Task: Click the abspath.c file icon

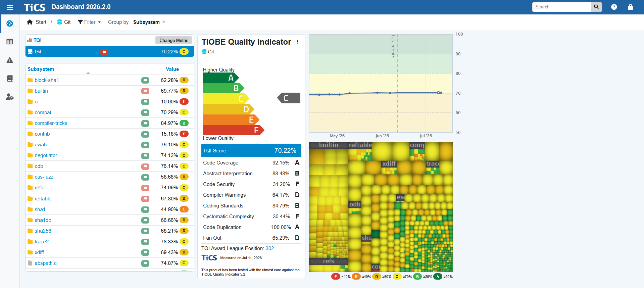Action: pyautogui.click(x=30, y=263)
